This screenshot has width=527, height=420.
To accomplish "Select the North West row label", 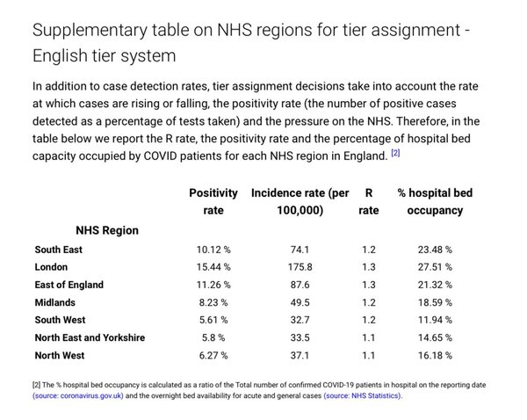I will (x=60, y=356).
